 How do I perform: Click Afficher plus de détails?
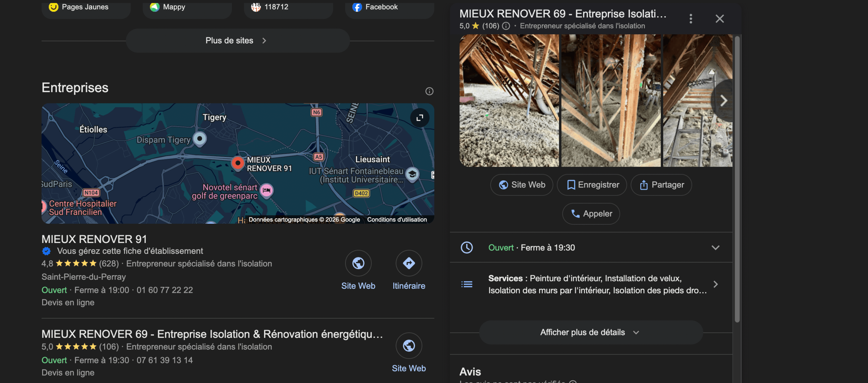tap(590, 332)
